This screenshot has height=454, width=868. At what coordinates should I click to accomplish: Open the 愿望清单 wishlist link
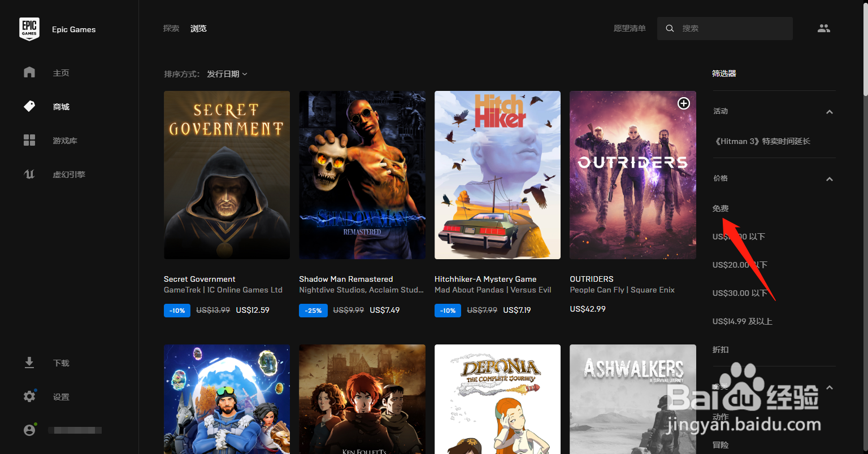coord(630,28)
